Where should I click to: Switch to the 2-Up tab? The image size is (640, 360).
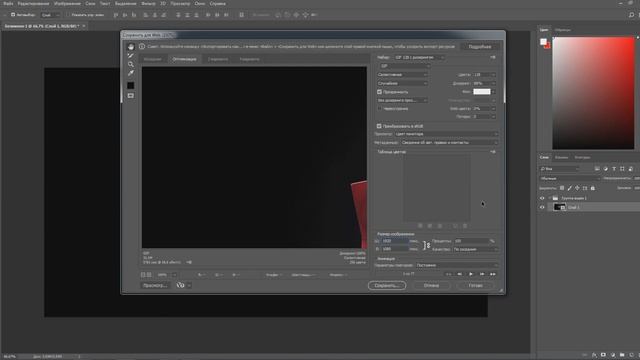218,59
